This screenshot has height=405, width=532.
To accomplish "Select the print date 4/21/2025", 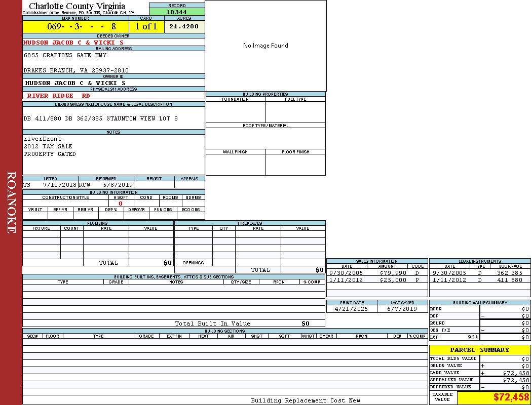I will pos(349,308).
